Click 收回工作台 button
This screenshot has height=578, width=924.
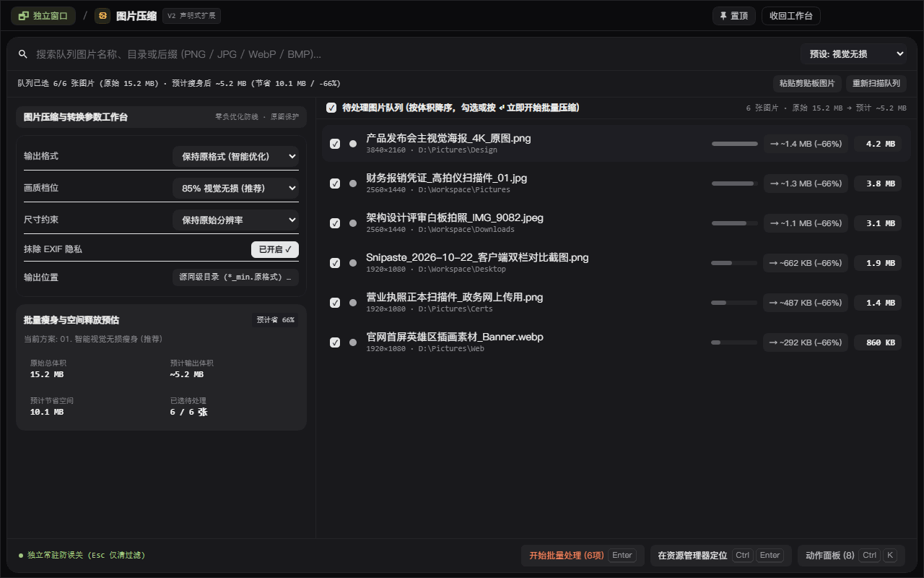(791, 16)
